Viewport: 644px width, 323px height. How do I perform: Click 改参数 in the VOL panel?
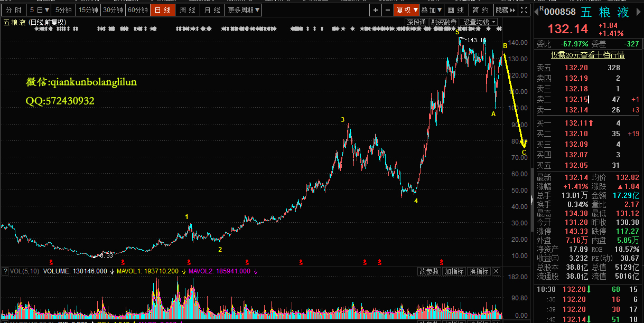[x=429, y=271]
